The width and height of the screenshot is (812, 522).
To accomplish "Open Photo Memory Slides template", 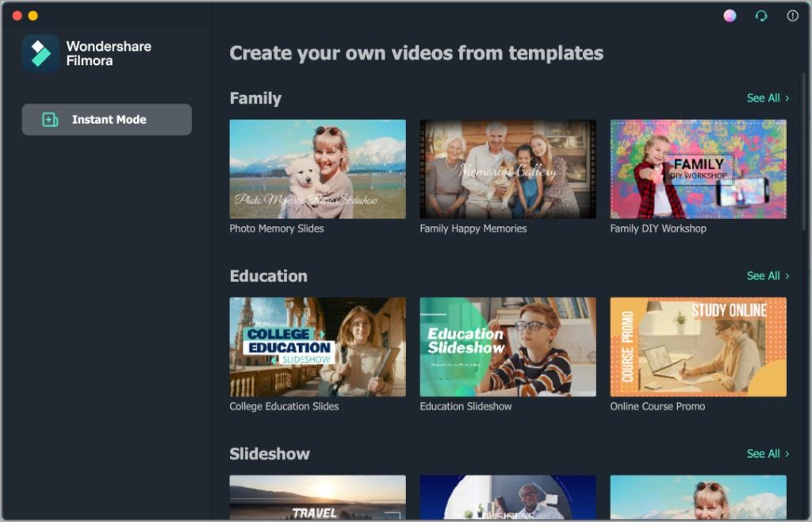I will [317, 169].
